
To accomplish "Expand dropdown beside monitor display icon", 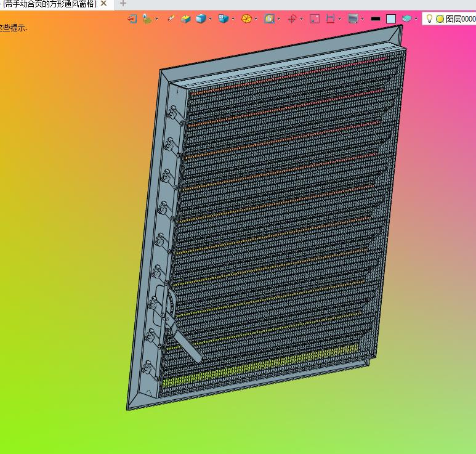I will pyautogui.click(x=363, y=19).
